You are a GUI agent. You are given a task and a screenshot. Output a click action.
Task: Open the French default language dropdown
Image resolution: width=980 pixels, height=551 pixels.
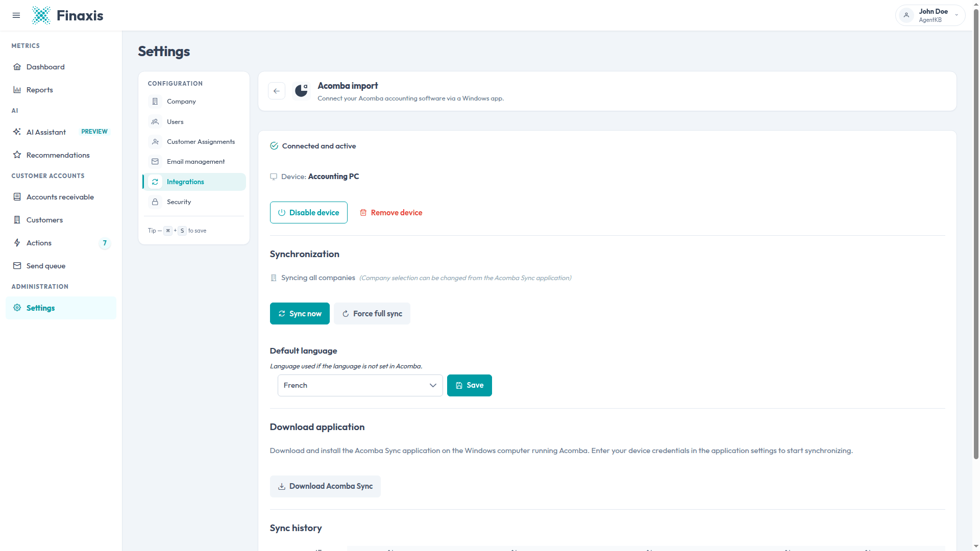click(360, 386)
